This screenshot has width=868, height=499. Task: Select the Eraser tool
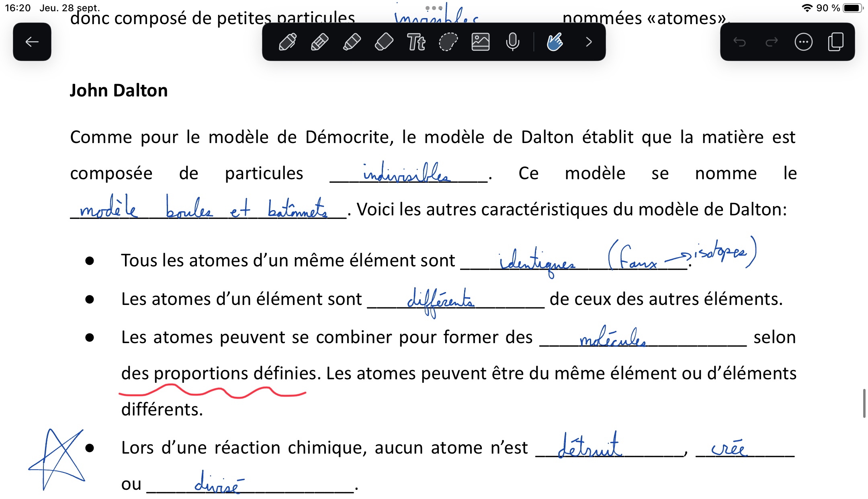point(384,42)
